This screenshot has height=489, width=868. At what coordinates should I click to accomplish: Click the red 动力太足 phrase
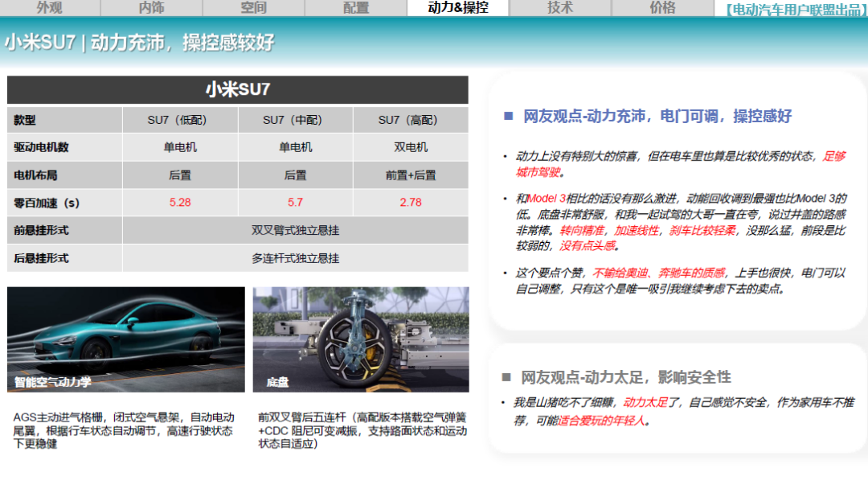tap(645, 403)
